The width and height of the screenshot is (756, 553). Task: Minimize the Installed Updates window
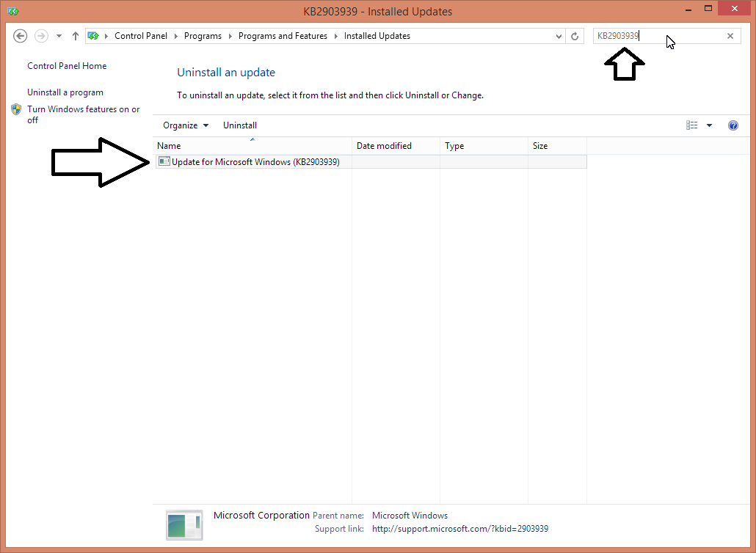(688, 9)
